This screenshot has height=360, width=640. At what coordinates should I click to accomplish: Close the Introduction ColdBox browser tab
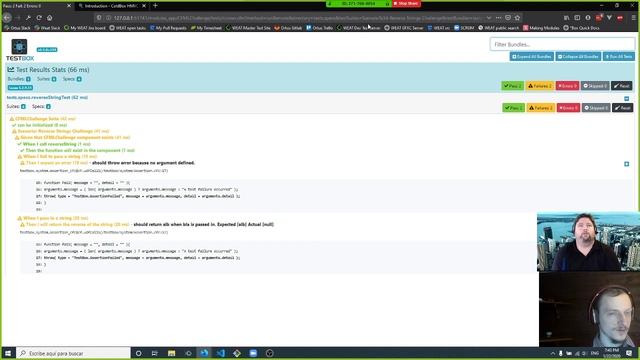tap(144, 6)
